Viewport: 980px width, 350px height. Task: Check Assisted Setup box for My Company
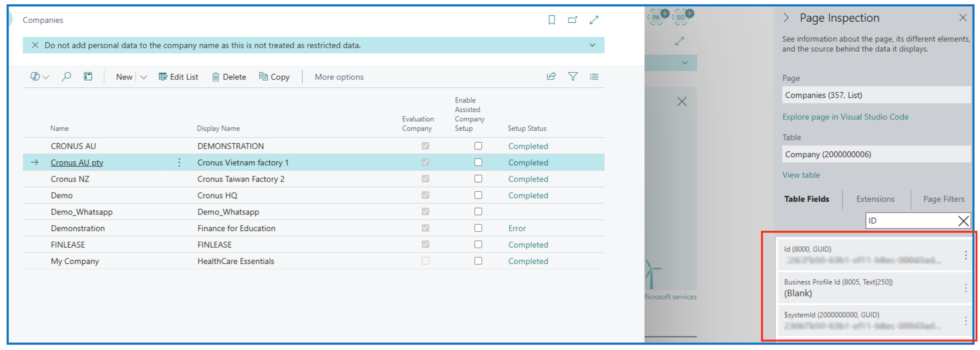478,261
